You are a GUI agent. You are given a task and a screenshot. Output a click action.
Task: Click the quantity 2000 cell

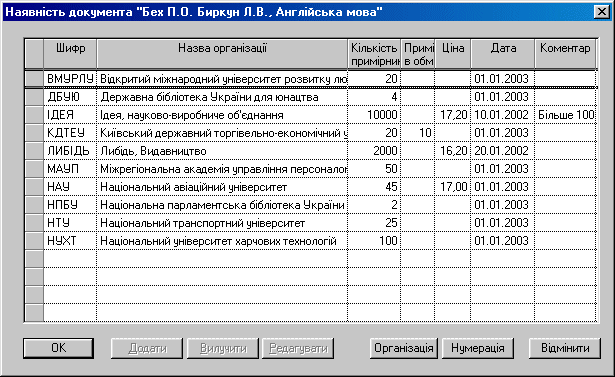tap(374, 151)
